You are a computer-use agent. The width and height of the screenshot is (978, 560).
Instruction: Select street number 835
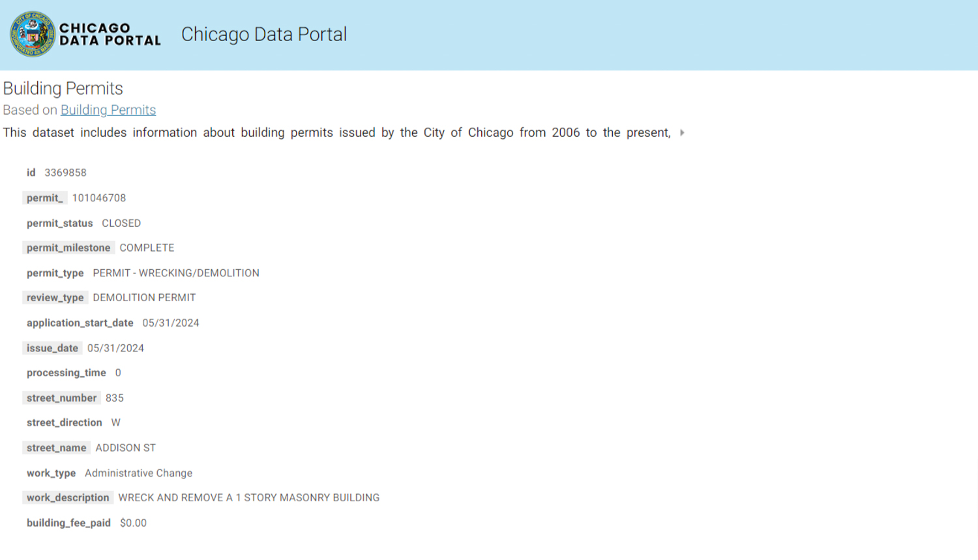point(115,398)
